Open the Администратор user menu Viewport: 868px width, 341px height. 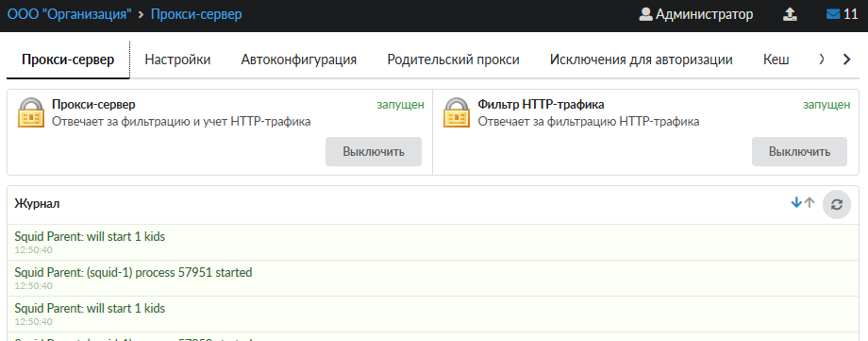696,14
